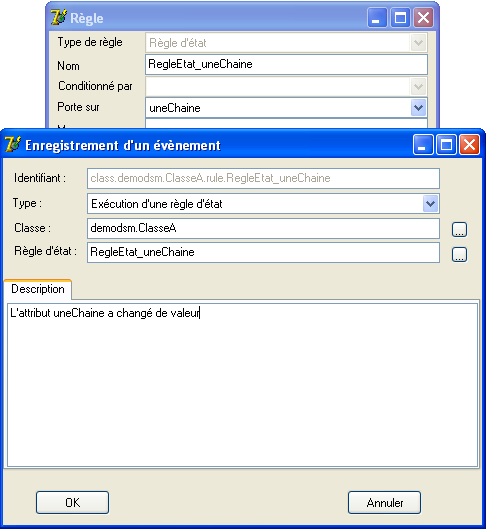Browse for a Classe with the ellipsis button
This screenshot has width=486, height=529.
point(459,229)
